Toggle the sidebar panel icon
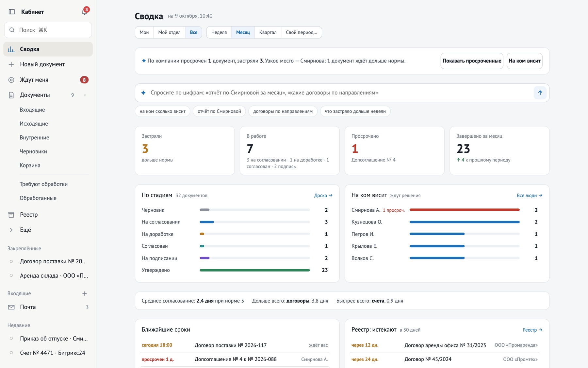The width and height of the screenshot is (588, 368). click(12, 12)
